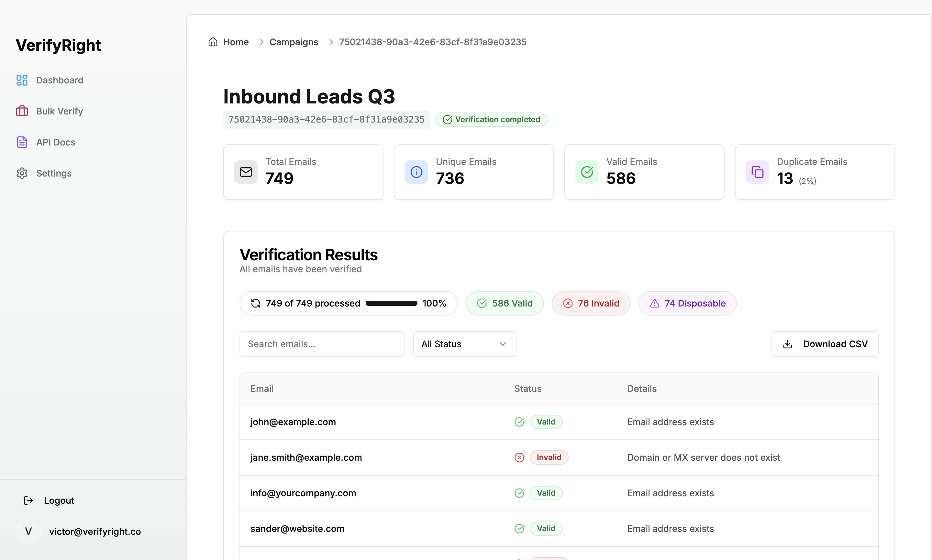Go to API Docs in sidebar
This screenshot has height=560, width=932.
click(56, 142)
